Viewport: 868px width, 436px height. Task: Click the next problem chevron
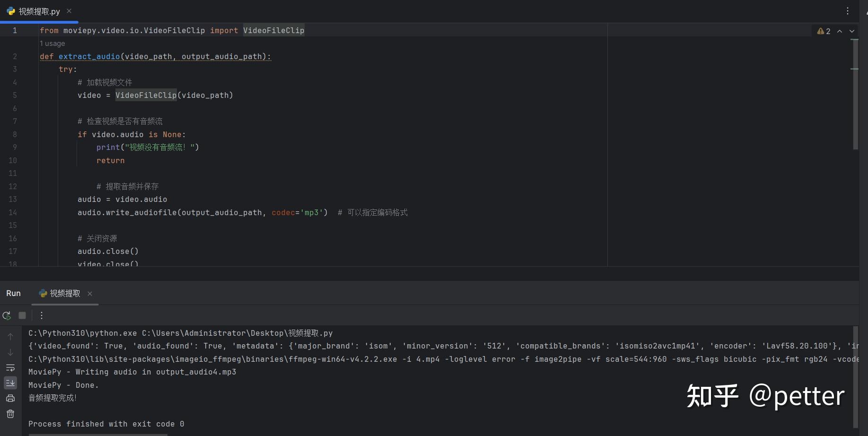tap(852, 31)
